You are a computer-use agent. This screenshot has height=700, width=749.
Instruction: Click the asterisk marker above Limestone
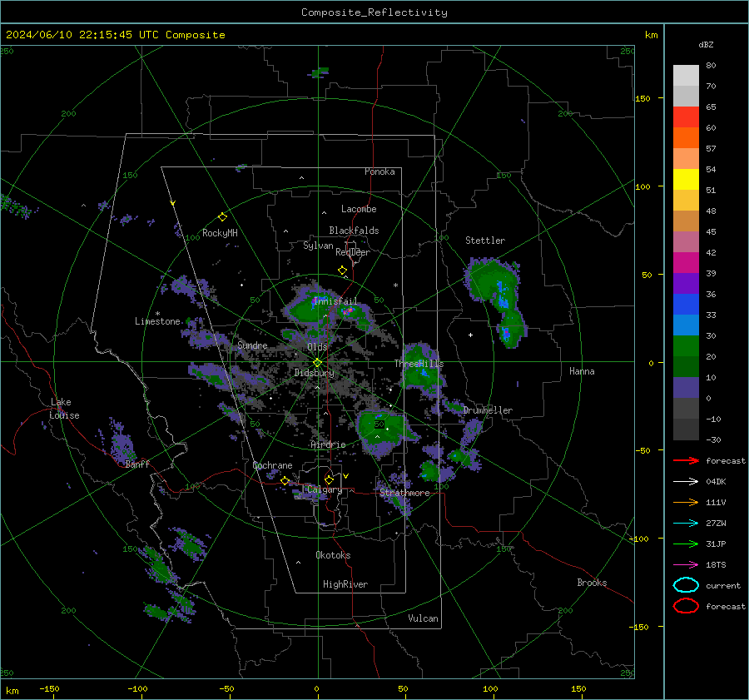click(x=157, y=314)
